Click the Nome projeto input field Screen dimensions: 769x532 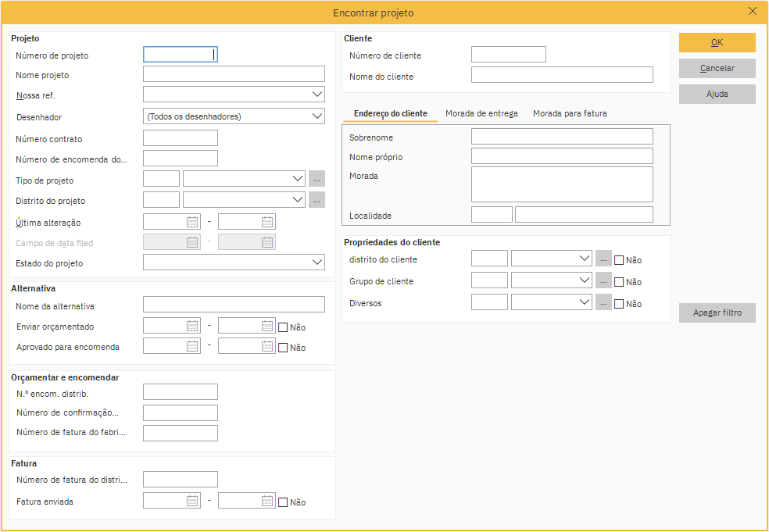tap(234, 74)
